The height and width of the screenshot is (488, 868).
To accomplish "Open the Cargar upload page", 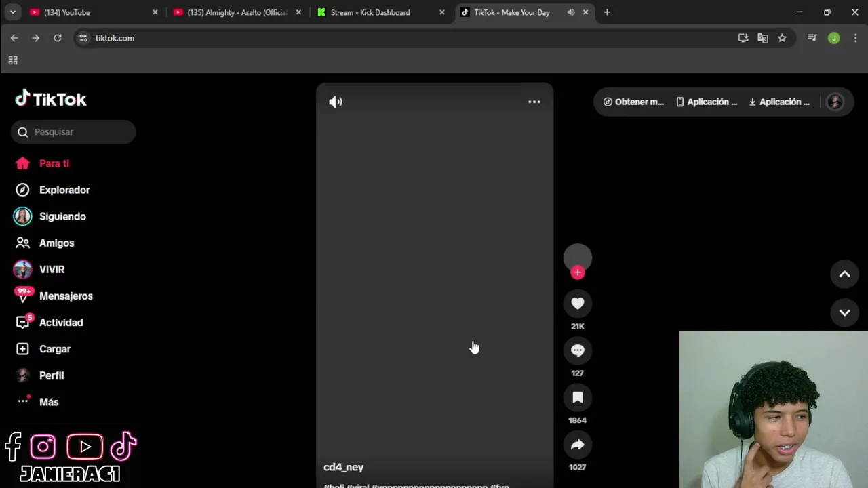I will [43, 348].
